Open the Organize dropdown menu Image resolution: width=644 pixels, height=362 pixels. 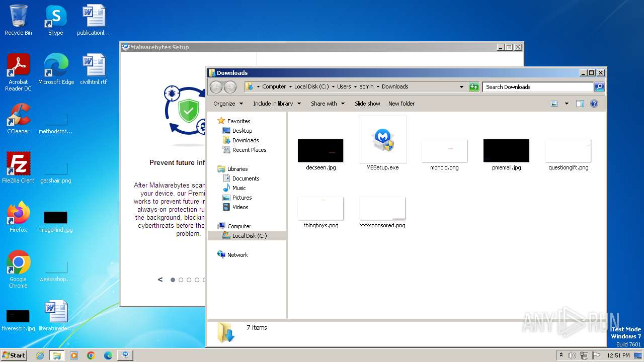pos(228,104)
